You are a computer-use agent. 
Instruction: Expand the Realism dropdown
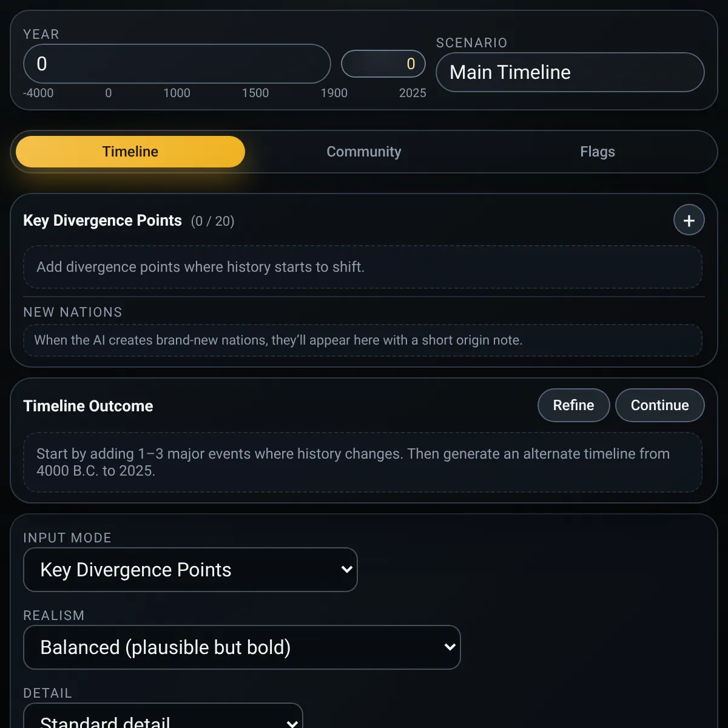[x=241, y=647]
